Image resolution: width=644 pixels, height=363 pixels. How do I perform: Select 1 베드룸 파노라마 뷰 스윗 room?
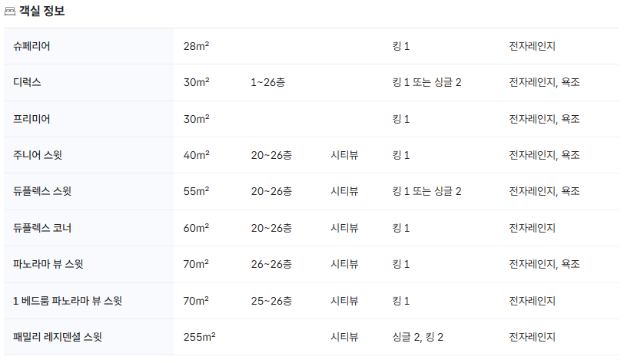tap(68, 301)
